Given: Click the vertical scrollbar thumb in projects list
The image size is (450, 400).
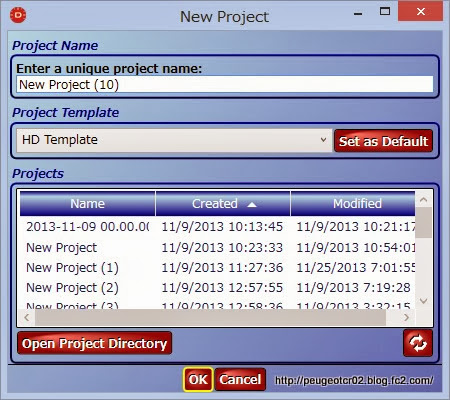Looking at the screenshot, I should 424,223.
